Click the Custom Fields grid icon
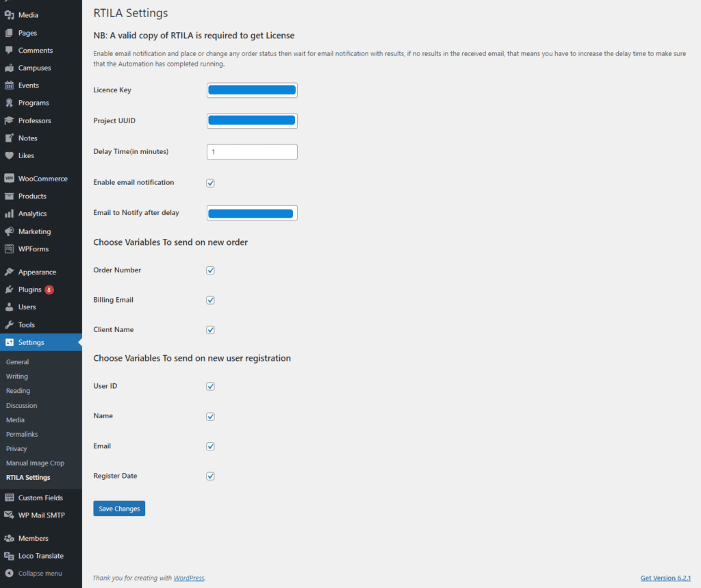 click(9, 497)
